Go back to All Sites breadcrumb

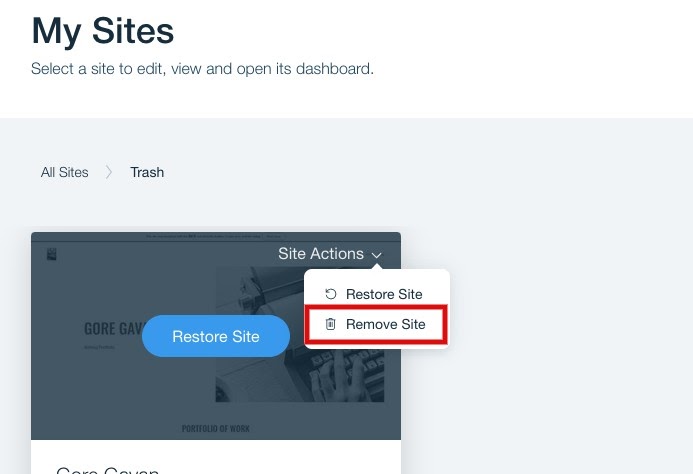(65, 172)
